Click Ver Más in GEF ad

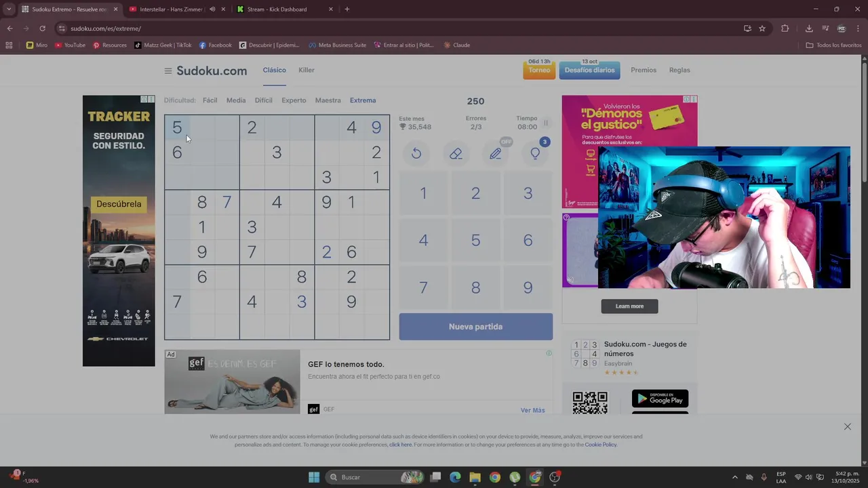(532, 410)
